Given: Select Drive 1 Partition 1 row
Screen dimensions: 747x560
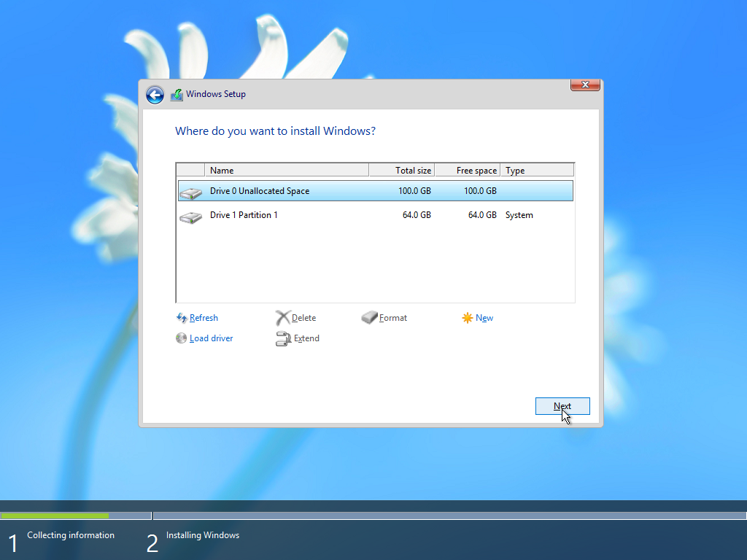Looking at the screenshot, I should click(376, 215).
